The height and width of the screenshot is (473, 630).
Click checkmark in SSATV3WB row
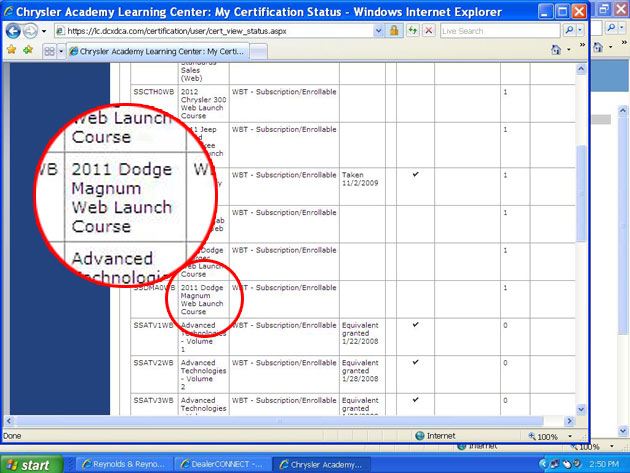pos(415,399)
